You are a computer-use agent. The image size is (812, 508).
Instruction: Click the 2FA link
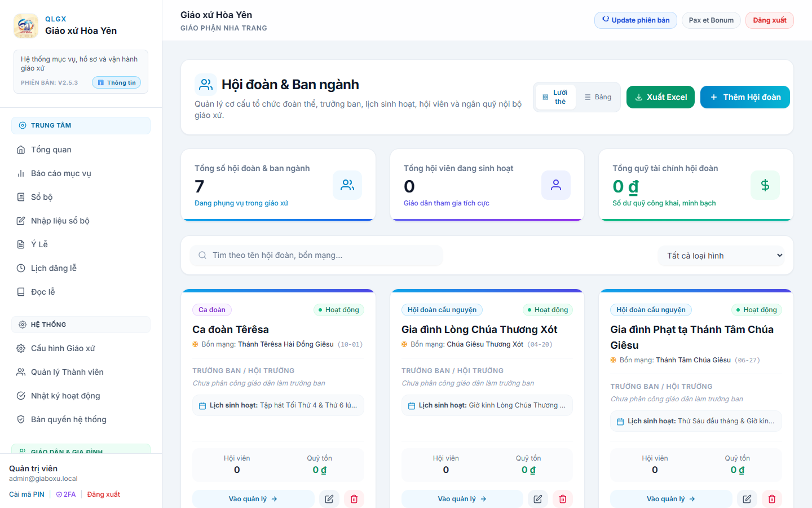(x=66, y=494)
